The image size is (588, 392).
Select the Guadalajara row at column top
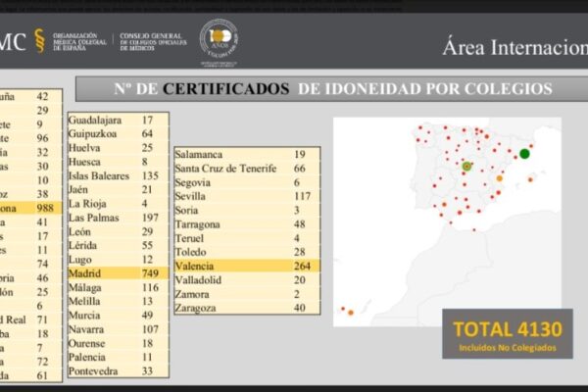117,120
